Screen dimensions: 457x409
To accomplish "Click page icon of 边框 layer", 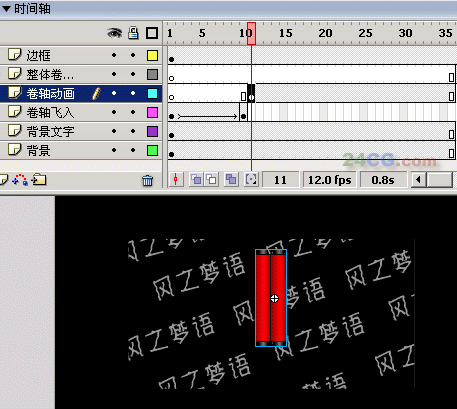I will coord(15,54).
